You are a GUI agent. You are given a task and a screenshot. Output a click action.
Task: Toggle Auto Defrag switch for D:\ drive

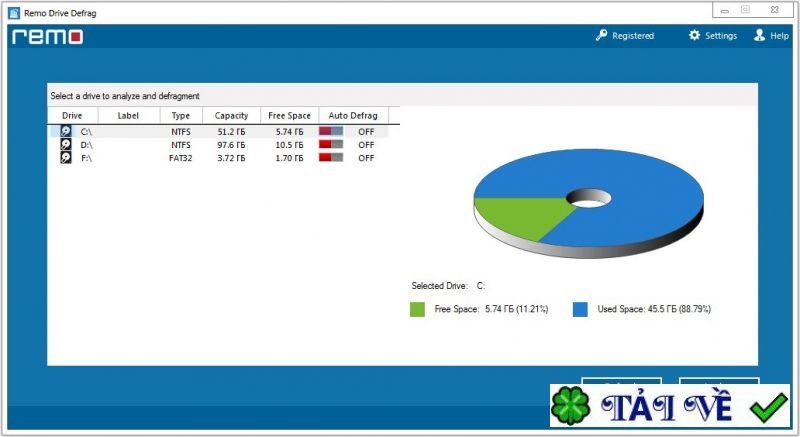pos(331,144)
